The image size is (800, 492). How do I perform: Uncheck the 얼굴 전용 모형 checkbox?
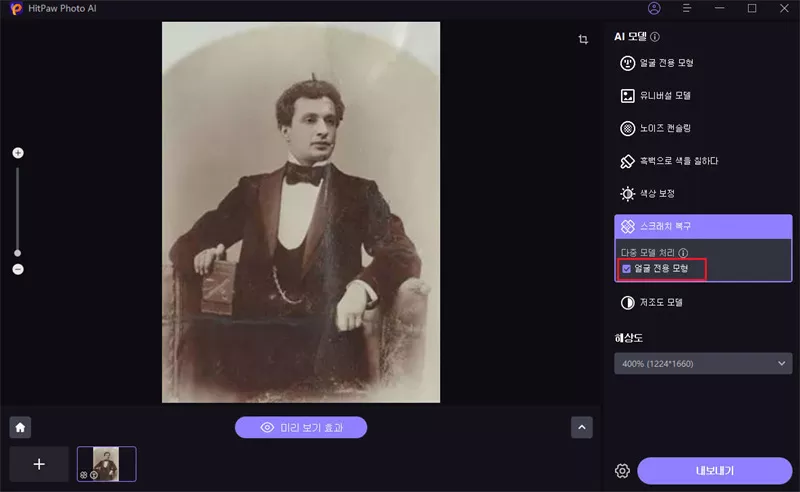coord(627,269)
